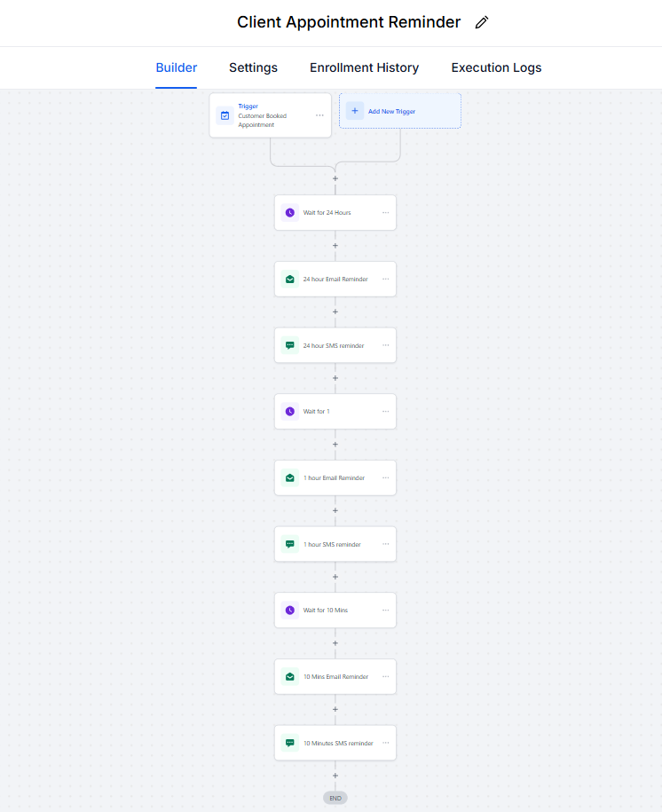
Task: Click the chat icon on 10 Minutes SMS reminder
Action: tap(289, 743)
